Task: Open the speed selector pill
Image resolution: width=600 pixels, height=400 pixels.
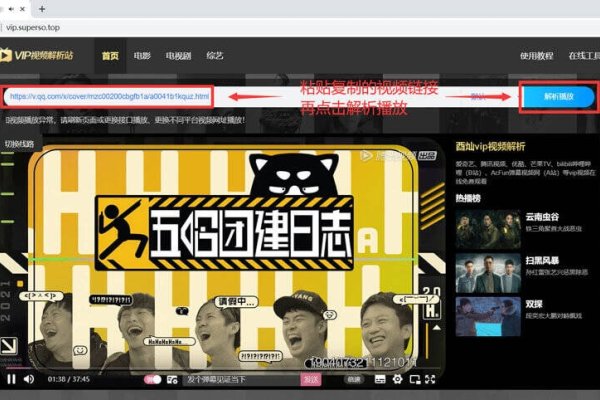Action: point(354,379)
